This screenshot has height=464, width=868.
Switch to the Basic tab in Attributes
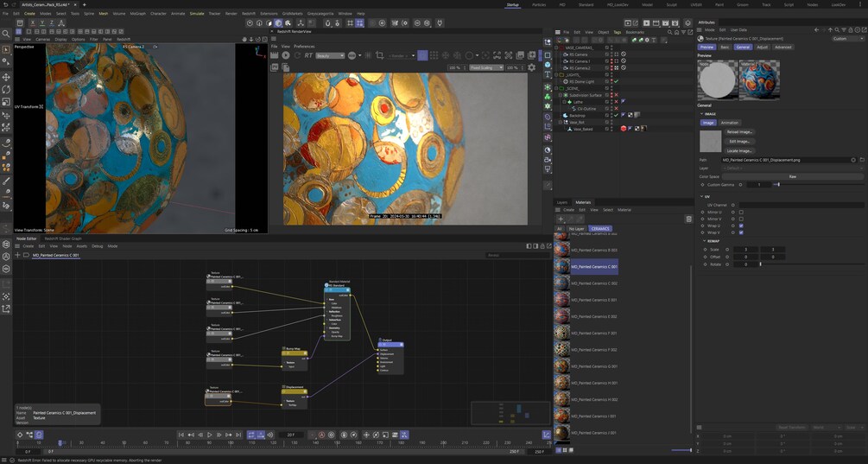point(725,47)
